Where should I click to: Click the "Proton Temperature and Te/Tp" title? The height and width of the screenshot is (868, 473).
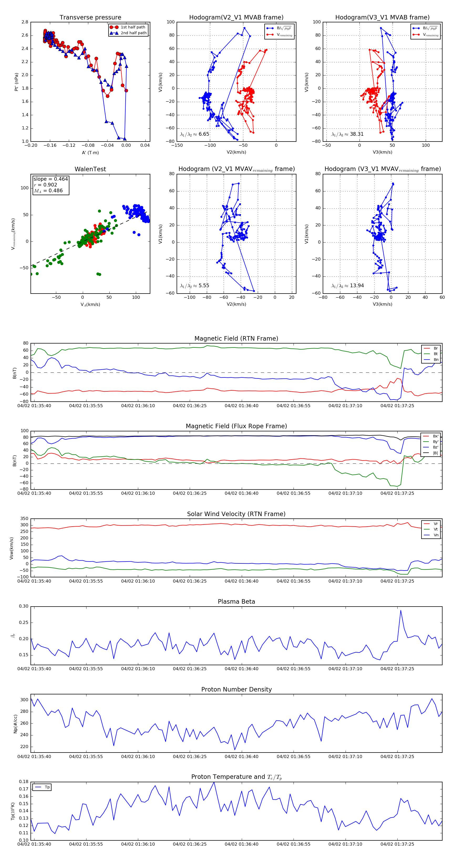tap(236, 777)
